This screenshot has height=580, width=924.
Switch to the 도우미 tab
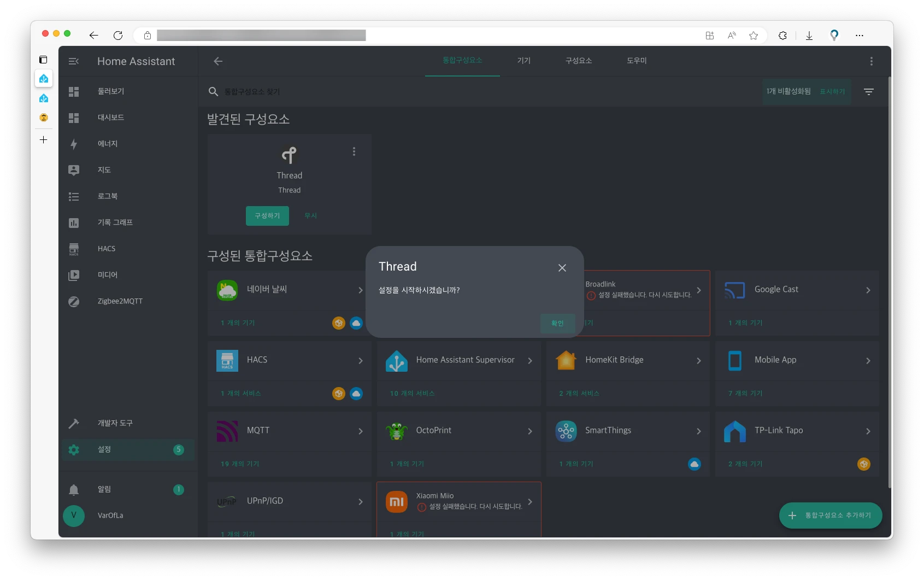coord(637,61)
